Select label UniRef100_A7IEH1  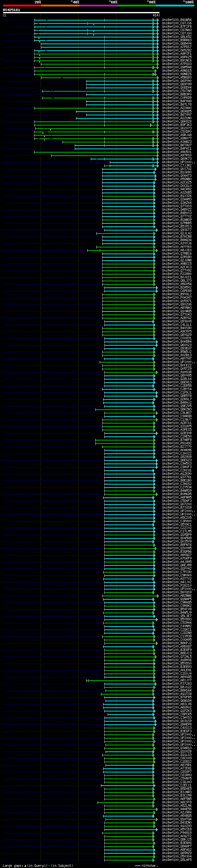point(177,768)
